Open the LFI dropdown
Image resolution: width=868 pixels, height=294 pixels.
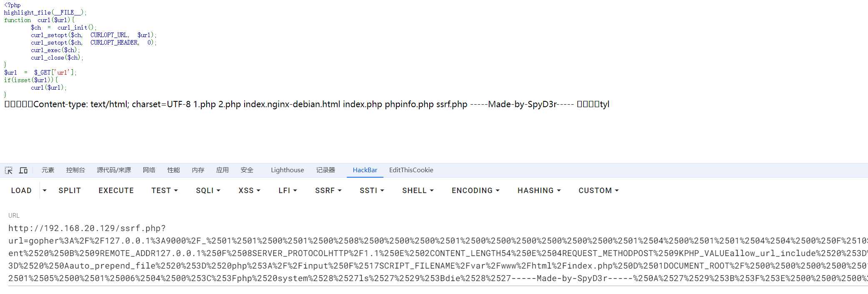click(x=288, y=191)
